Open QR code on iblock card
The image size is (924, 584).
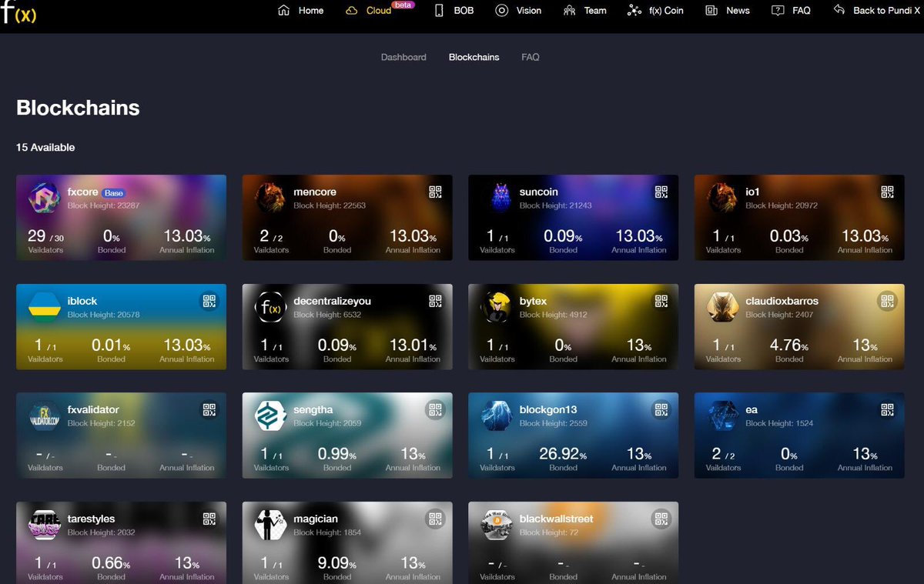click(209, 301)
